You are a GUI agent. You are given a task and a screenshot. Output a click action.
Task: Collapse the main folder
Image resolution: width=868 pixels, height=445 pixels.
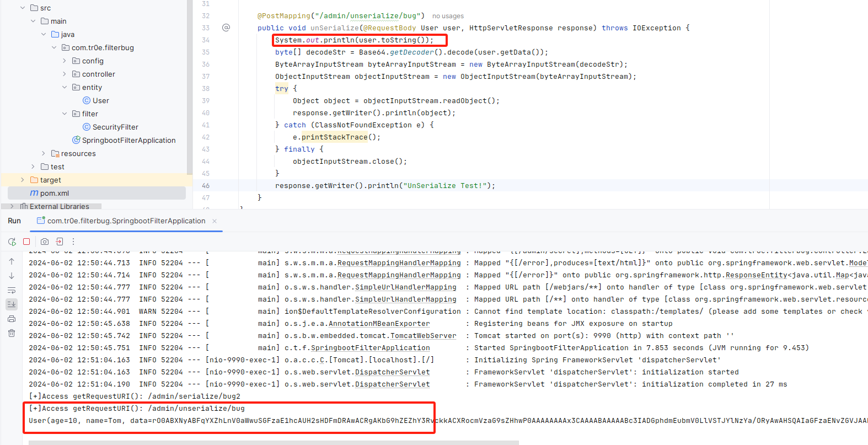click(x=33, y=21)
